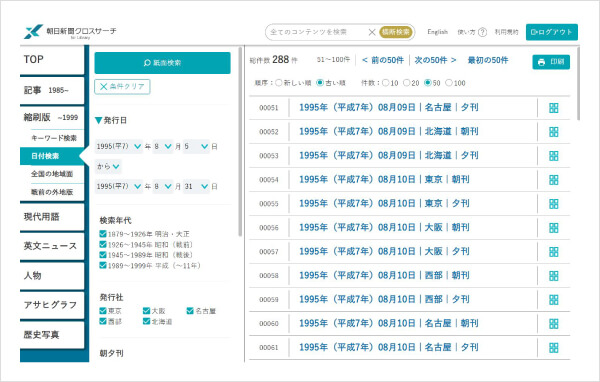
Task: Set results per page to 100
Action: [x=449, y=83]
